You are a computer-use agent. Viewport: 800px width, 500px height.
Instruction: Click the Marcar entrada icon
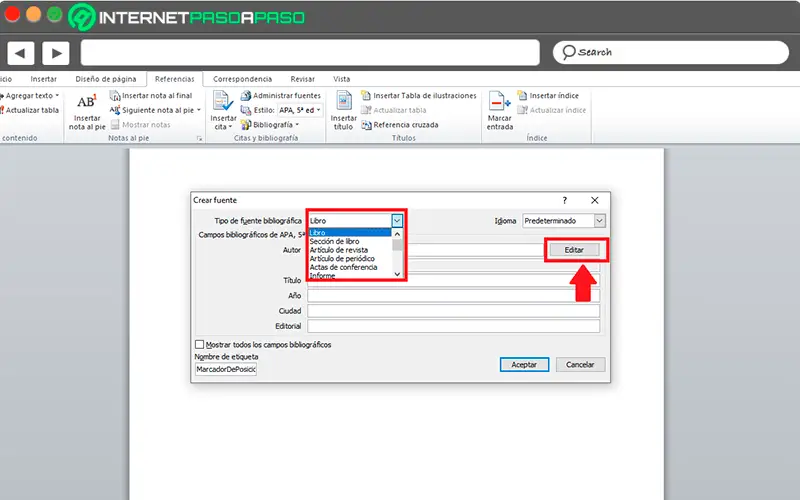click(x=499, y=101)
